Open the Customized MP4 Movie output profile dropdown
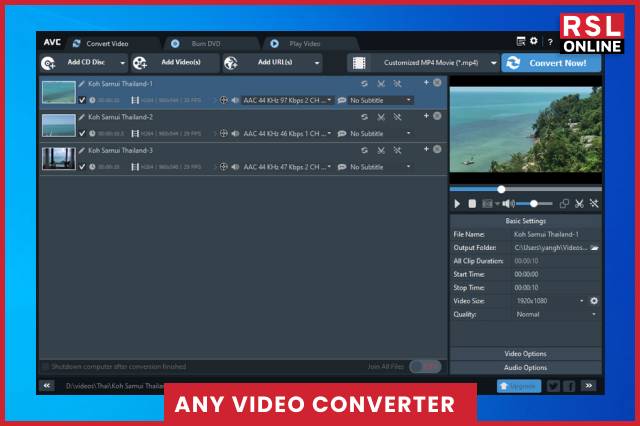Viewport: 640px width, 426px height. tap(423, 63)
